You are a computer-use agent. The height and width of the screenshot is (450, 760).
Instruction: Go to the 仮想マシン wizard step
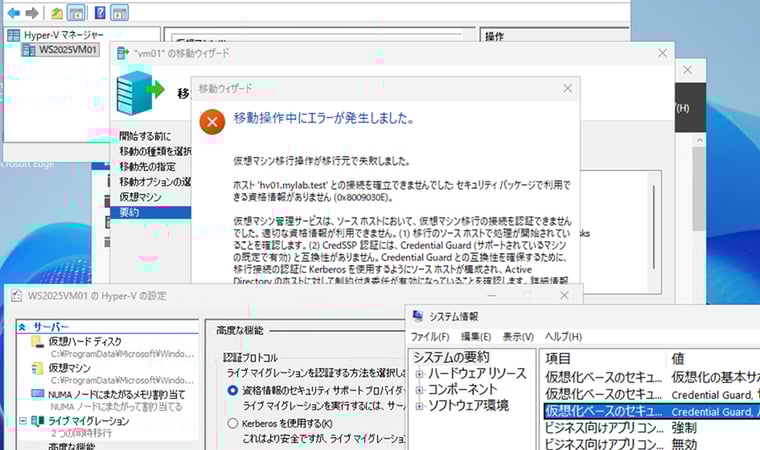tap(140, 197)
